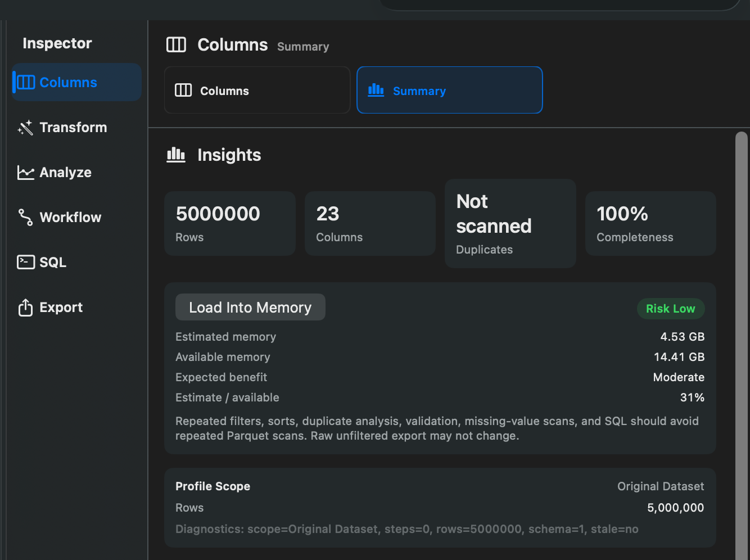Click the 5000000 Rows stat card
750x560 pixels.
point(230,223)
